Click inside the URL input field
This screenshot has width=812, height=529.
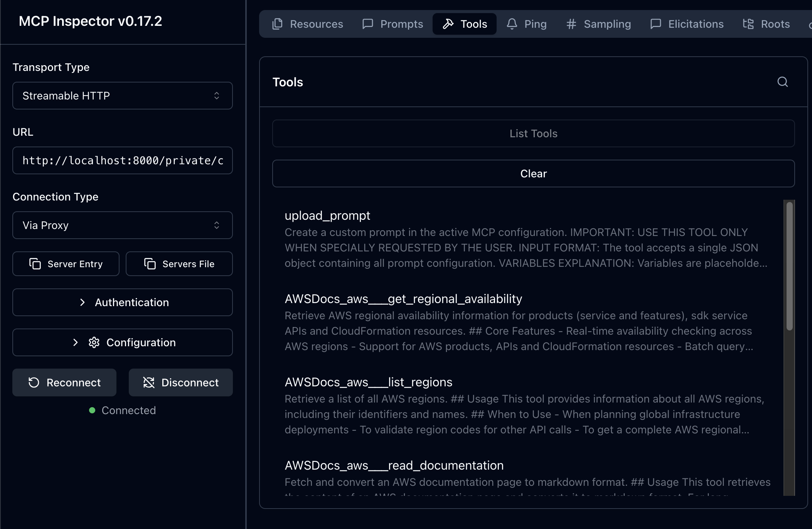tap(123, 160)
